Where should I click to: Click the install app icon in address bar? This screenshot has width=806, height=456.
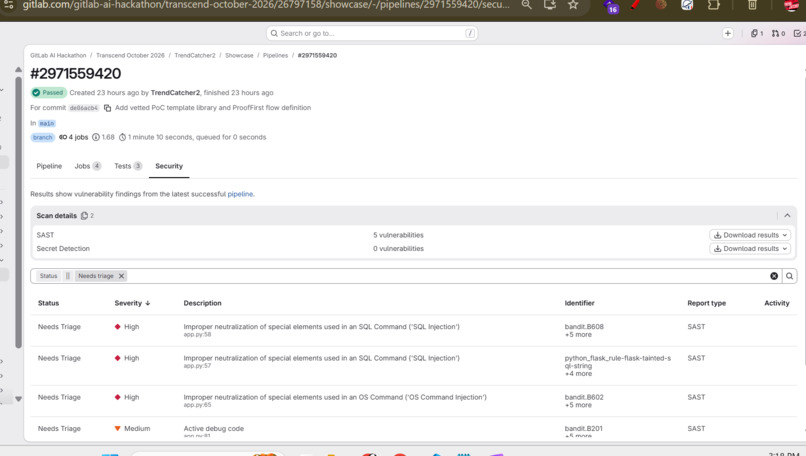549,5
